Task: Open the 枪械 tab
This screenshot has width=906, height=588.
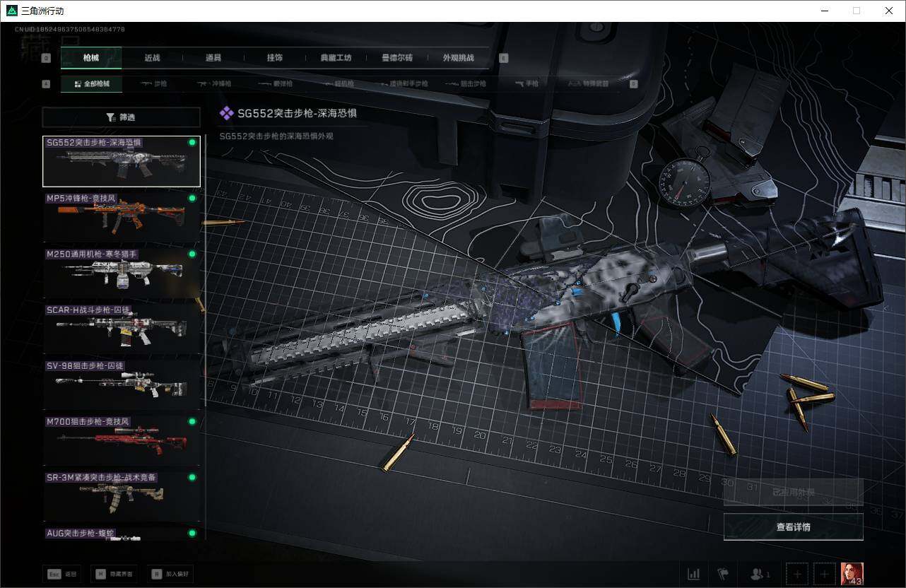Action: pyautogui.click(x=91, y=58)
